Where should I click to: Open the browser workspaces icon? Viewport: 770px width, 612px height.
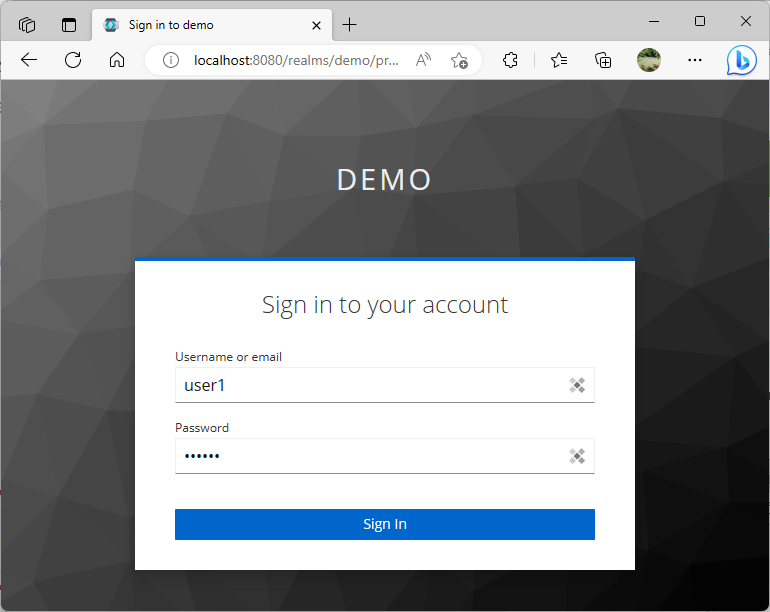[27, 25]
